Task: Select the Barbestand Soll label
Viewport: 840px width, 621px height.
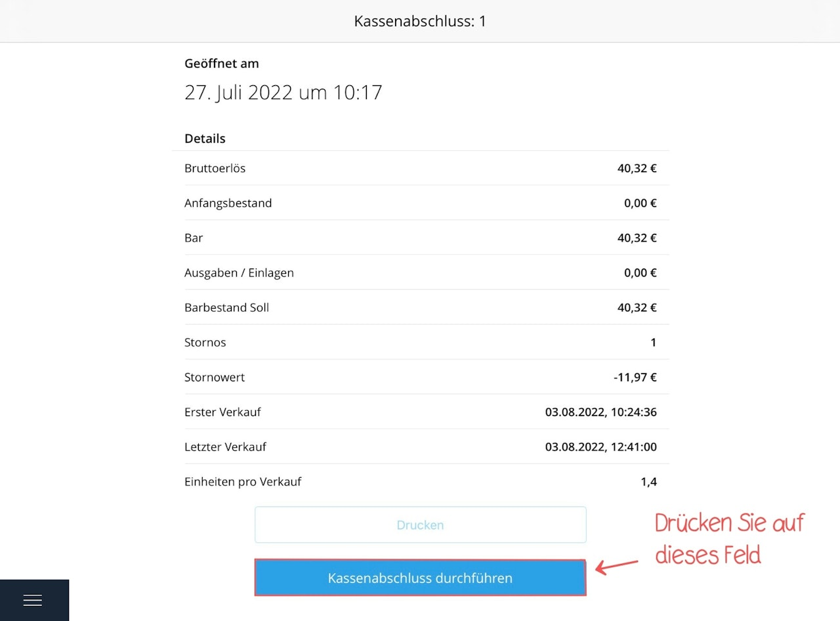Action: (x=227, y=307)
